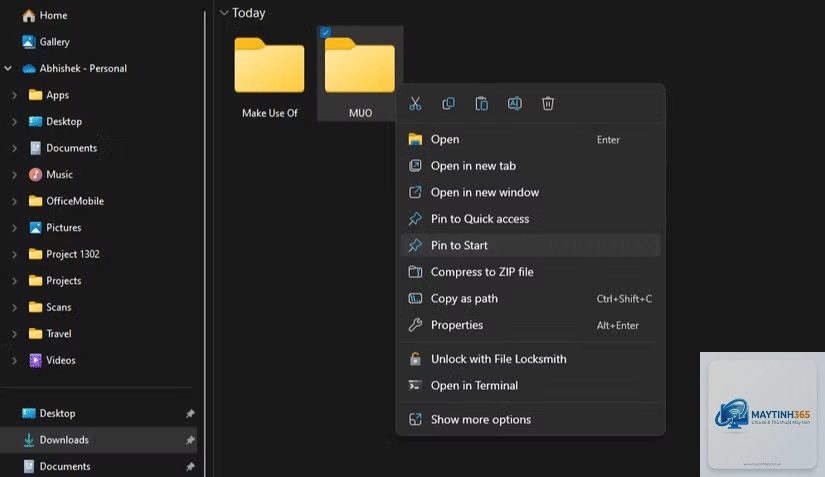Expand the Apps folder chevron
The height and width of the screenshot is (477, 825).
[x=15, y=95]
